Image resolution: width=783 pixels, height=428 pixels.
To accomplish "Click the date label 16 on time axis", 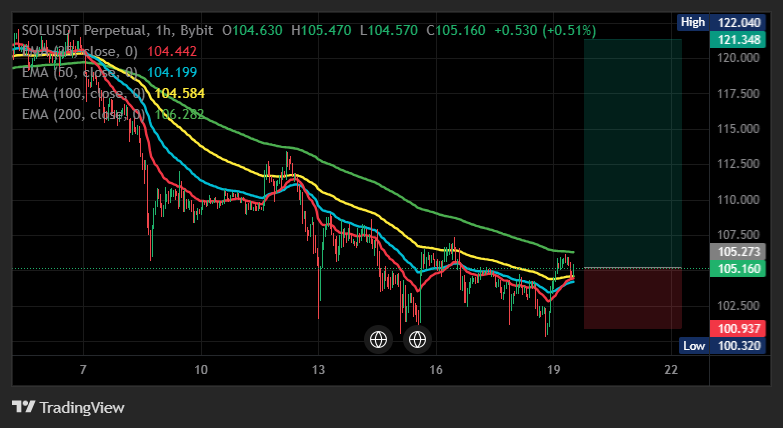I will click(x=436, y=370).
